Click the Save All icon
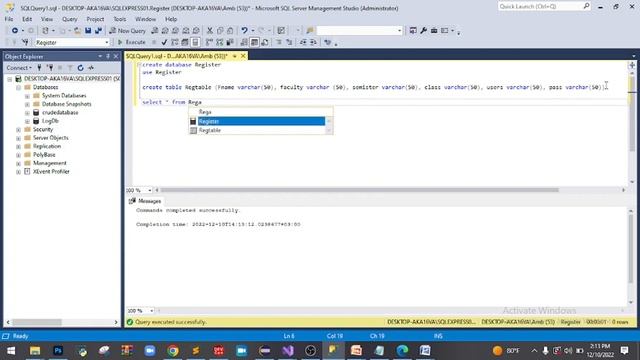 point(98,31)
